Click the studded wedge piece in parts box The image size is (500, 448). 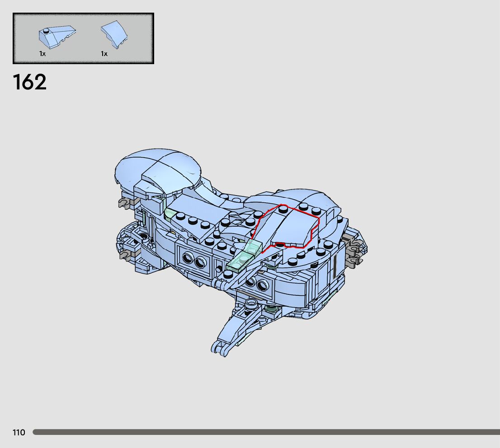(x=56, y=37)
